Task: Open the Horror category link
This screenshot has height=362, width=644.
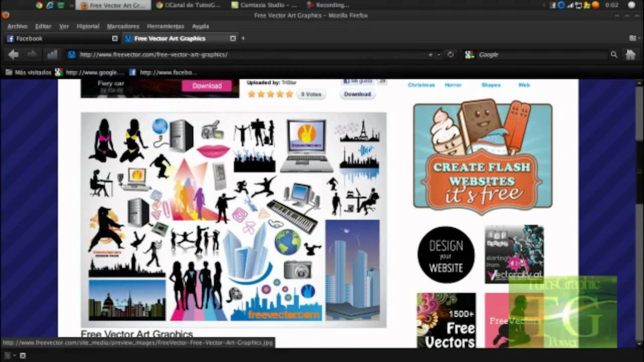Action: point(453,85)
